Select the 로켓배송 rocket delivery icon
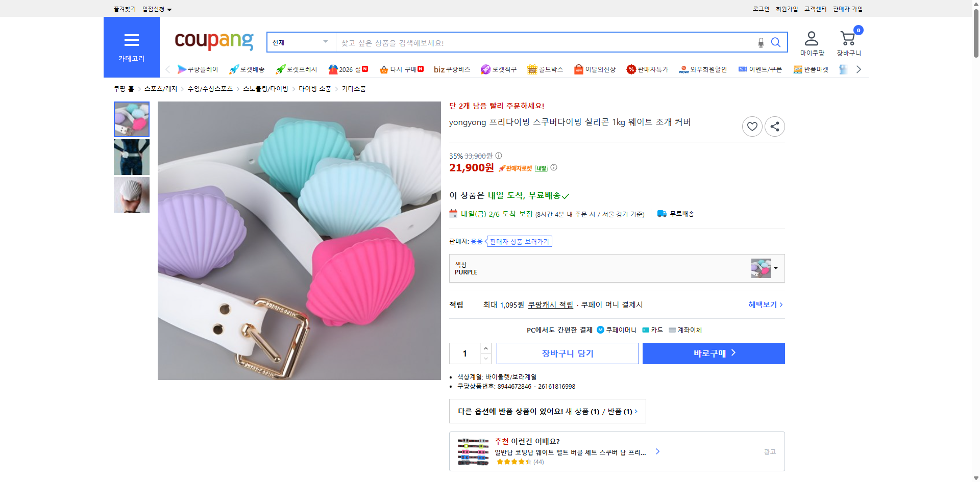 (x=232, y=69)
